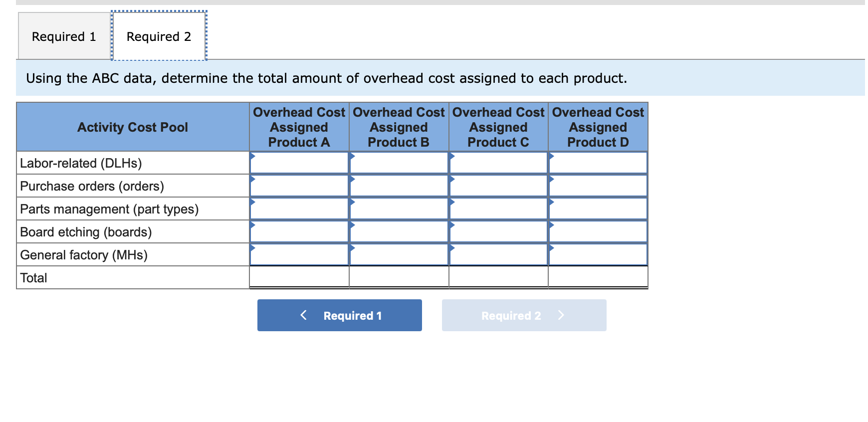Viewport: 868px width, 422px height.
Task: Select the Required 2 tab
Action: coord(159,36)
